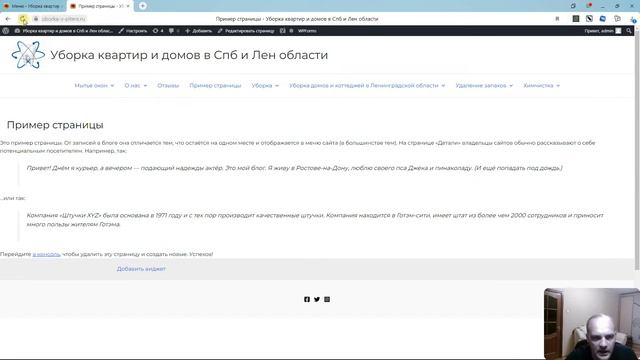
Task: Open the striped black-white browser extension
Action: [589, 19]
